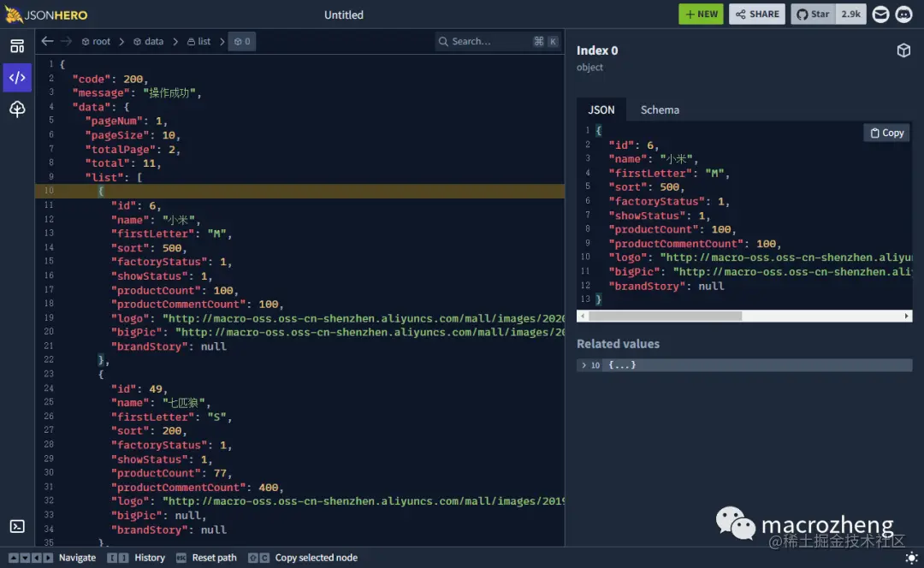Click the NEW button
924x568 pixels.
click(x=701, y=15)
